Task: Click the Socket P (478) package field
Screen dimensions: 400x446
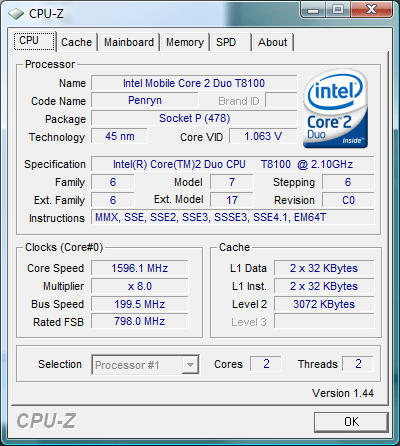Action: (194, 118)
